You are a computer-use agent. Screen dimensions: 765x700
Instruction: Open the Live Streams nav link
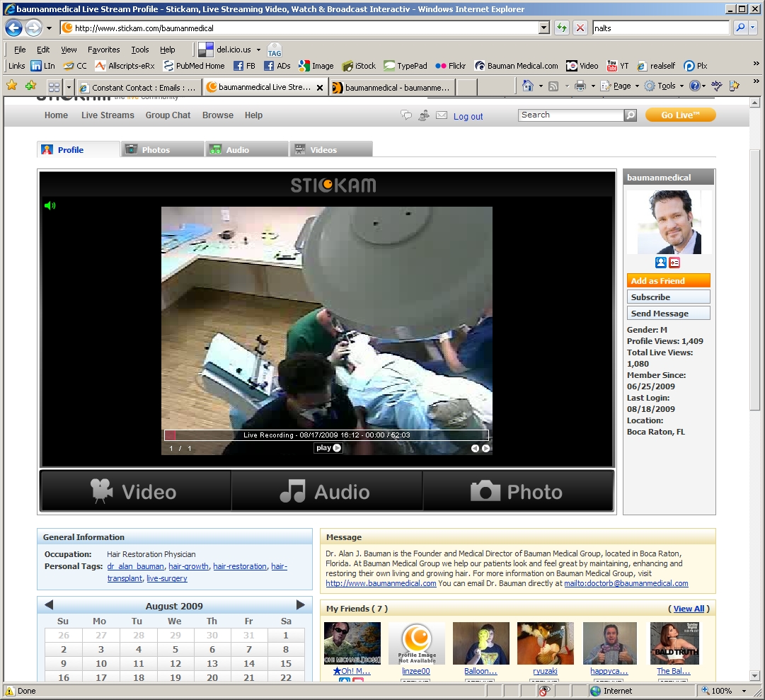click(108, 115)
